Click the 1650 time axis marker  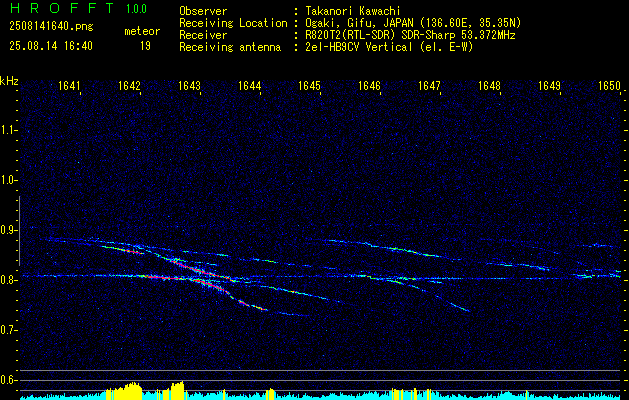tap(609, 86)
